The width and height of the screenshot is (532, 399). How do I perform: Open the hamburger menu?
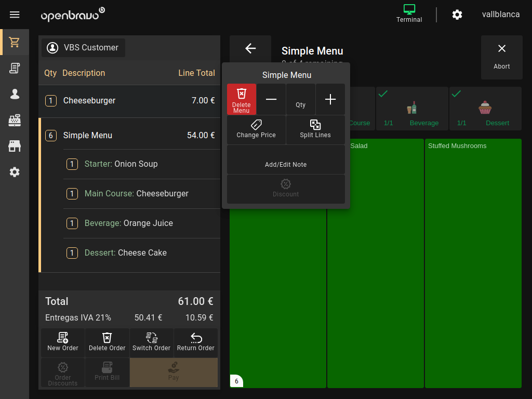coord(15,15)
